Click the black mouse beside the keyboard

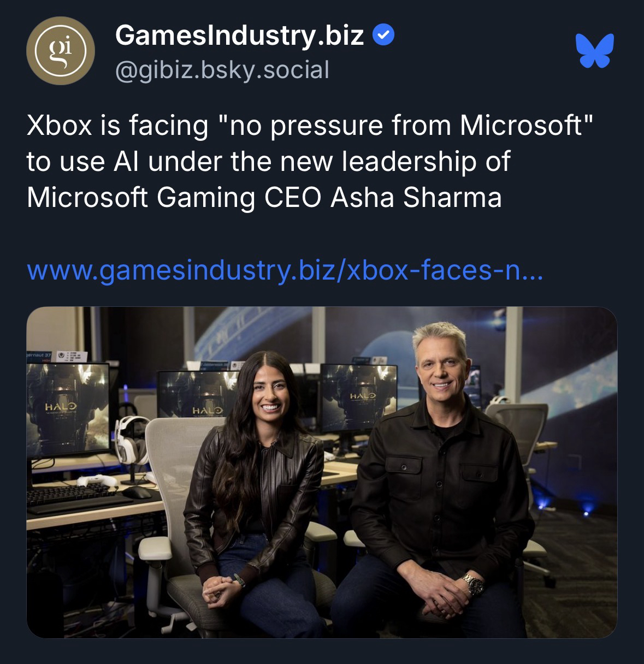pyautogui.click(x=137, y=493)
